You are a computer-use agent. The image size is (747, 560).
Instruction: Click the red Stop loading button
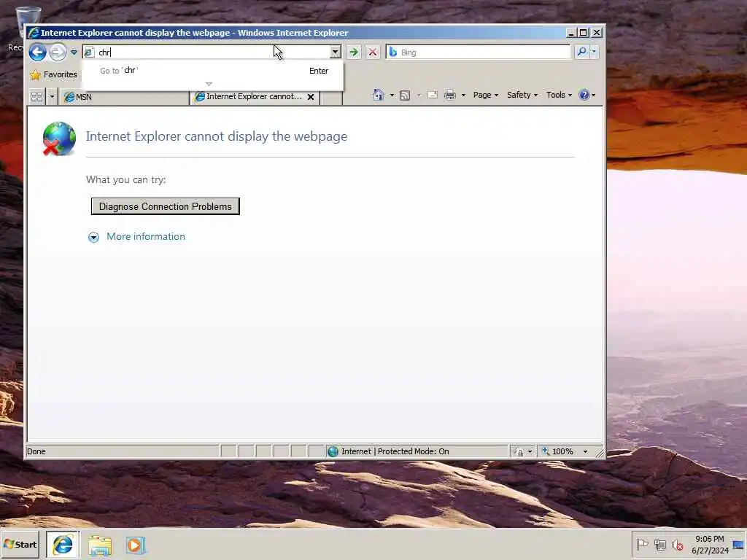[373, 52]
